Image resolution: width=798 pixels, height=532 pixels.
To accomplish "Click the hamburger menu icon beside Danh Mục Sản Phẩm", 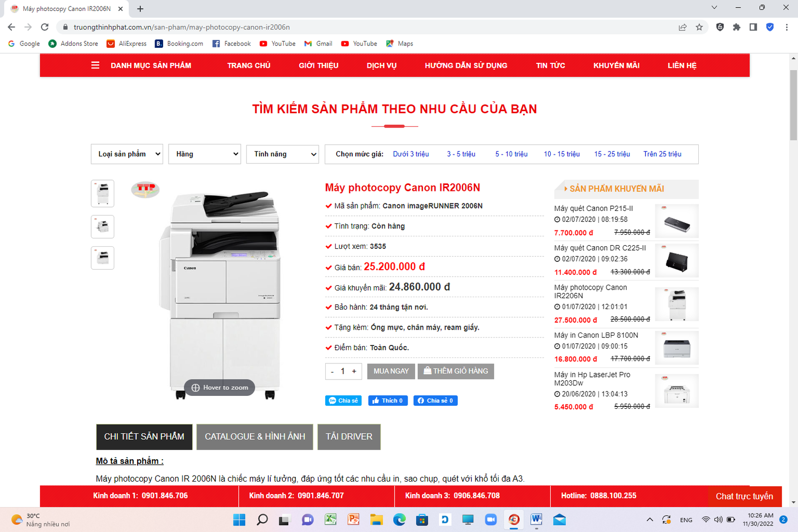I will coord(95,65).
